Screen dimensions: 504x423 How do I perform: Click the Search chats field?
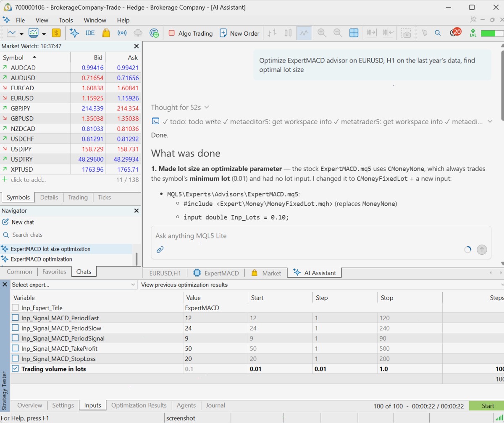tap(68, 235)
